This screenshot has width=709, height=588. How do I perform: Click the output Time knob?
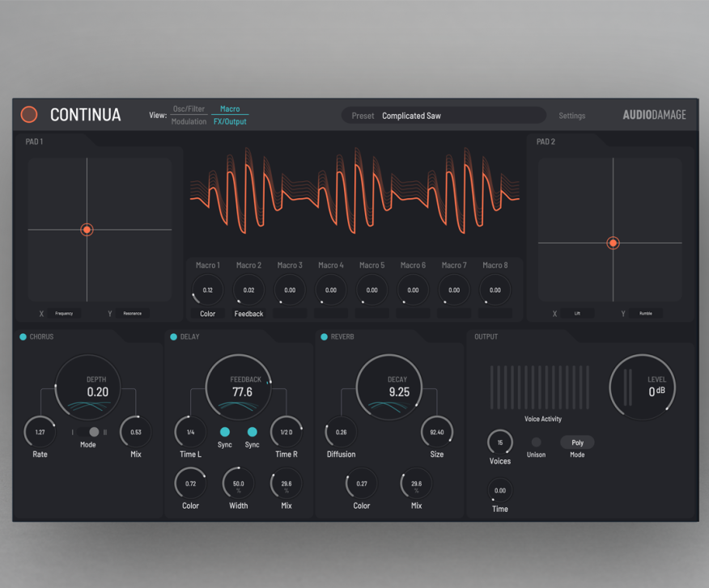[500, 490]
